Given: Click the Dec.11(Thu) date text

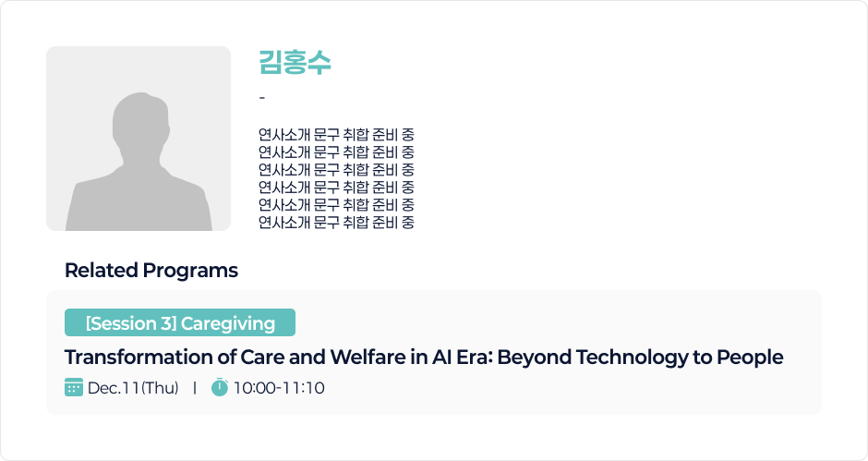Looking at the screenshot, I should 133,388.
